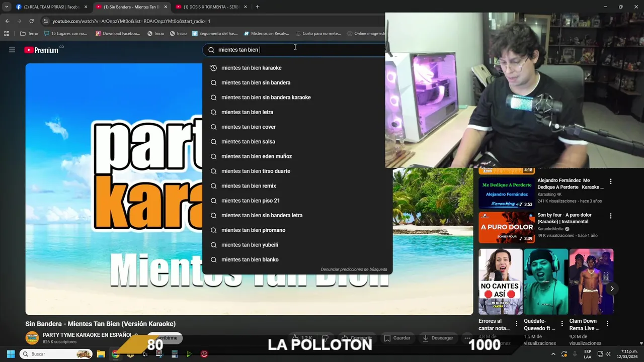Click the microphone icon in system tray
644x362 pixels.
(575, 354)
